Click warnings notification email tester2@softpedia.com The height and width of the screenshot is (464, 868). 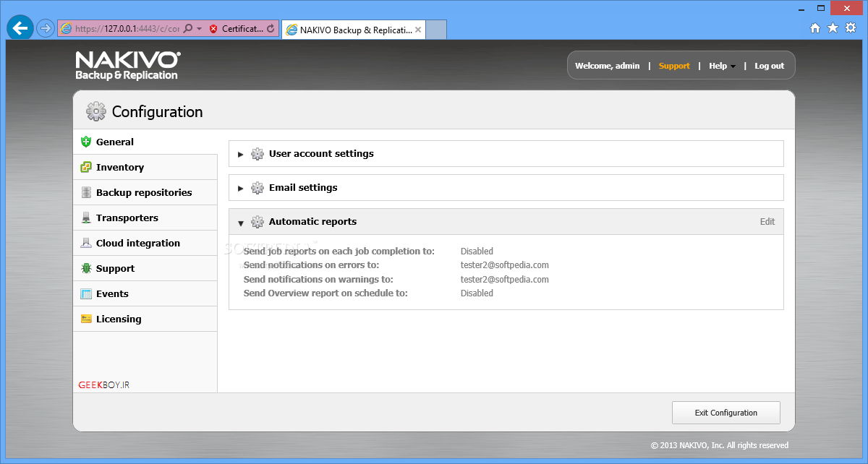505,279
